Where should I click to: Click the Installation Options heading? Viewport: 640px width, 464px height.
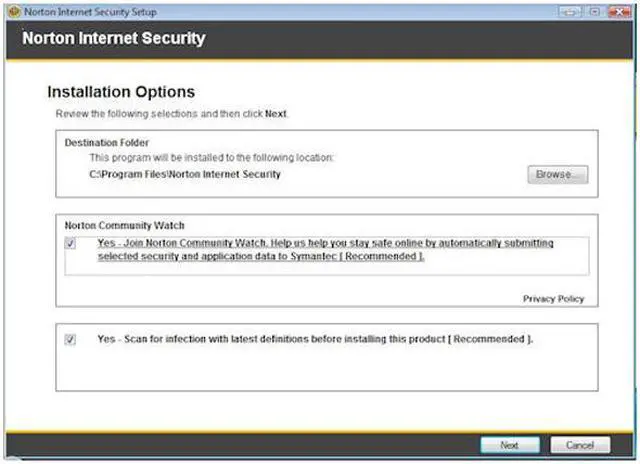[121, 92]
